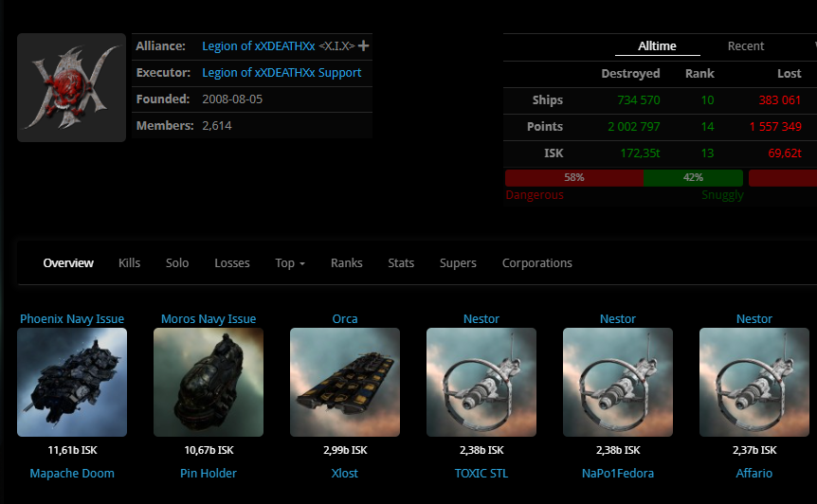817x504 pixels.
Task: Open the Phoenix Navy Issue ship image
Action: point(72,382)
